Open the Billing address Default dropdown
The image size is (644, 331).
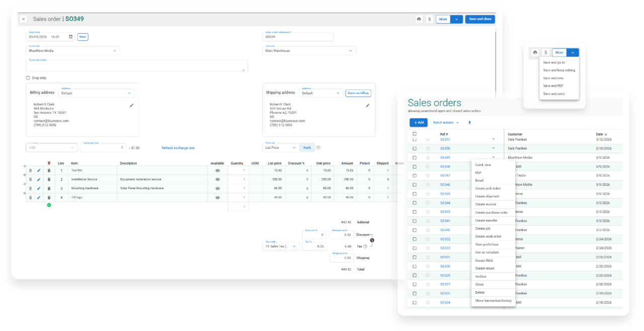tap(96, 93)
